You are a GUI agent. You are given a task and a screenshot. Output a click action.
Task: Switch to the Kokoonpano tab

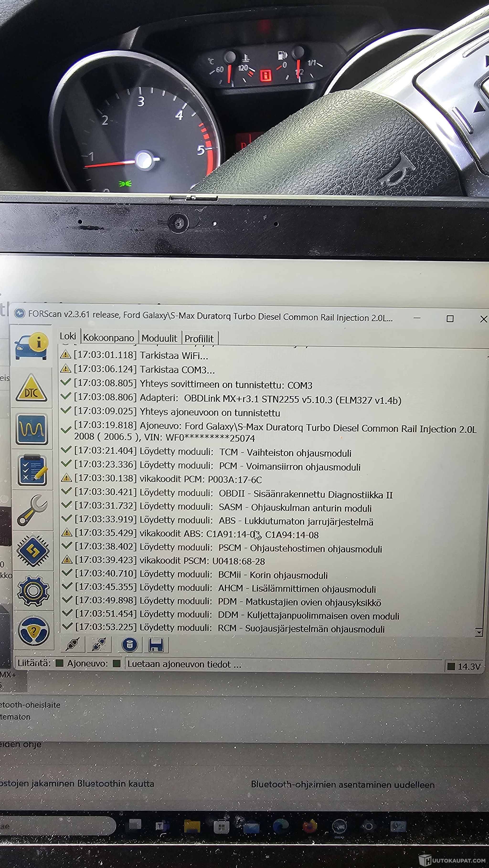point(108,338)
